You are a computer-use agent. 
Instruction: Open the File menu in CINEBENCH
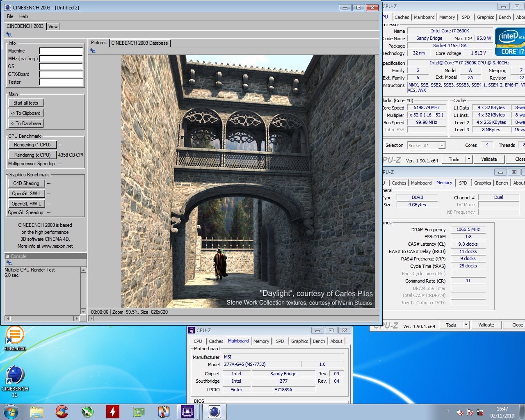(x=10, y=16)
